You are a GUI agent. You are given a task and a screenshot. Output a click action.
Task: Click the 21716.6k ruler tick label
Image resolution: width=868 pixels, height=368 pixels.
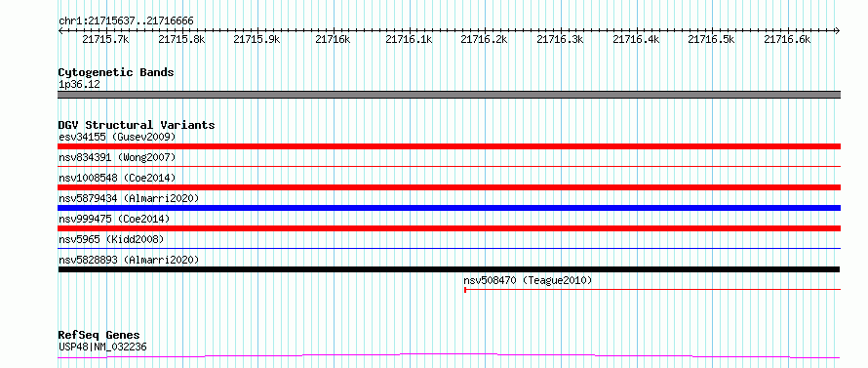click(787, 39)
